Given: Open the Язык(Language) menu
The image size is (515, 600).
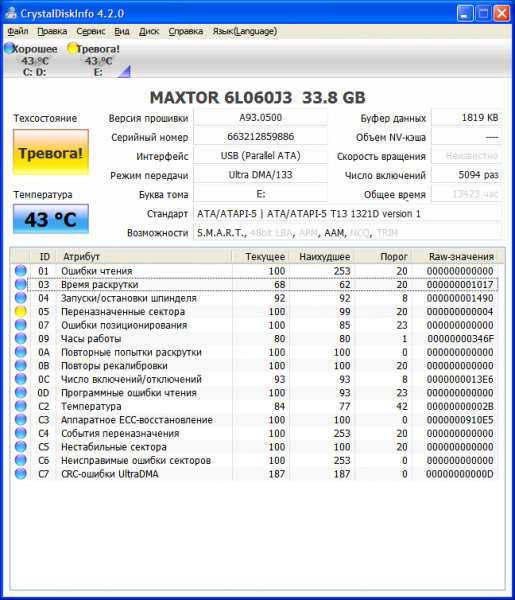Looking at the screenshot, I should 245,31.
